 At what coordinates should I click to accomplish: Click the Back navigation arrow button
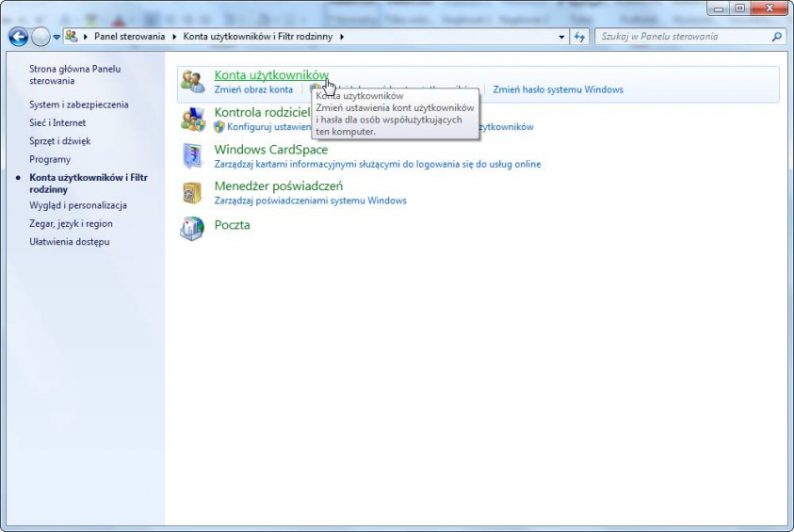[x=19, y=37]
